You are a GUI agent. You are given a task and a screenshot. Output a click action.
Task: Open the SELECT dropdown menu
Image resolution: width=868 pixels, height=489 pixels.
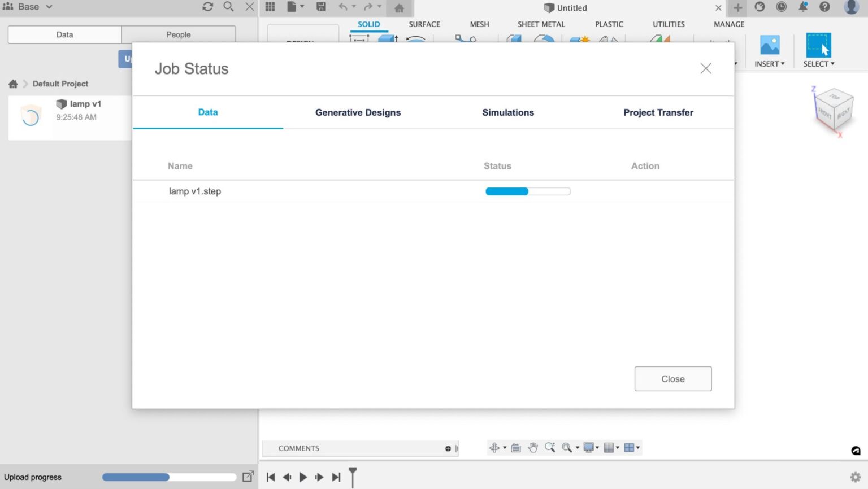[818, 64]
